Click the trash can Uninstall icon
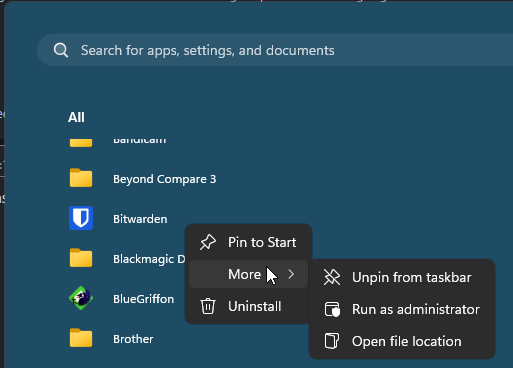Image resolution: width=513 pixels, height=368 pixels. point(208,306)
